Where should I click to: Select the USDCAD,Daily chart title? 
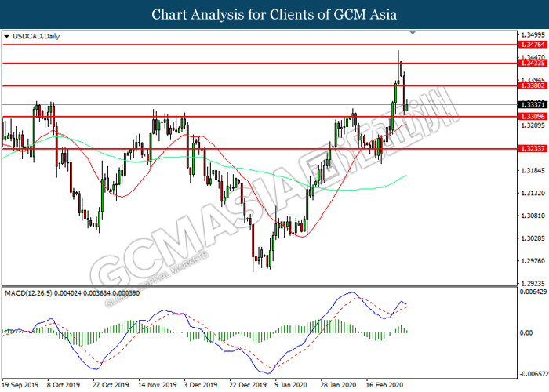click(36, 36)
